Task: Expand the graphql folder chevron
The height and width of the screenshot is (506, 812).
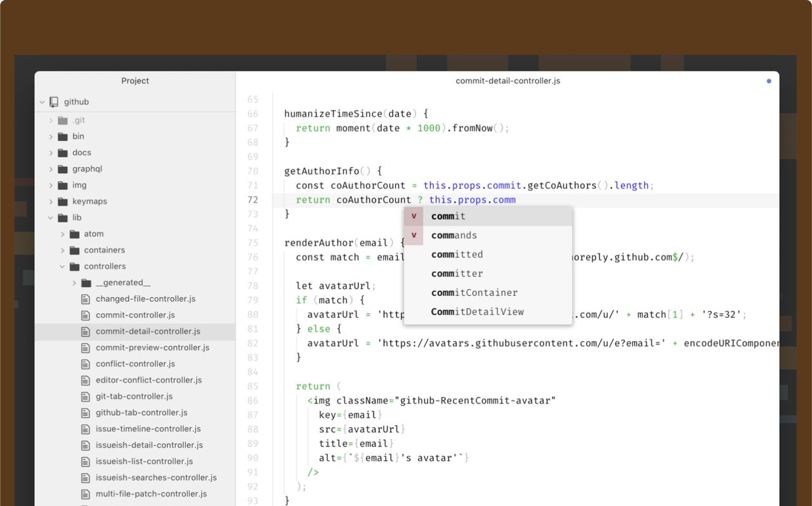Action: pyautogui.click(x=51, y=170)
